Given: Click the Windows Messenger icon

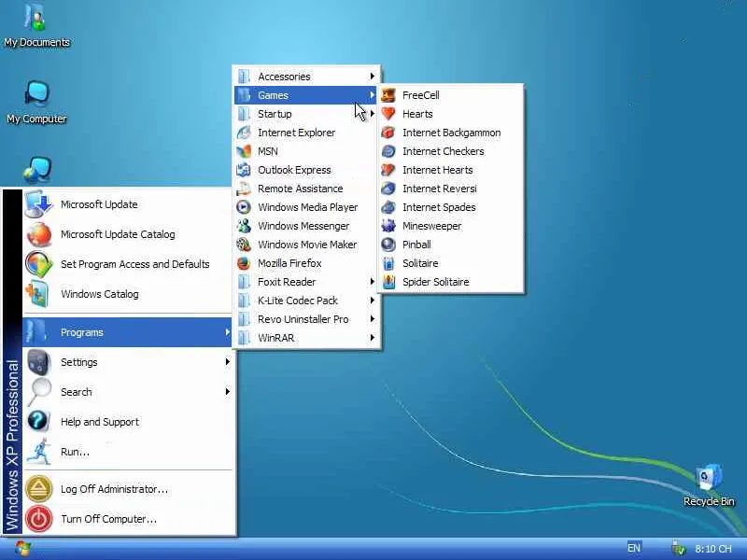Looking at the screenshot, I should click(x=244, y=226).
